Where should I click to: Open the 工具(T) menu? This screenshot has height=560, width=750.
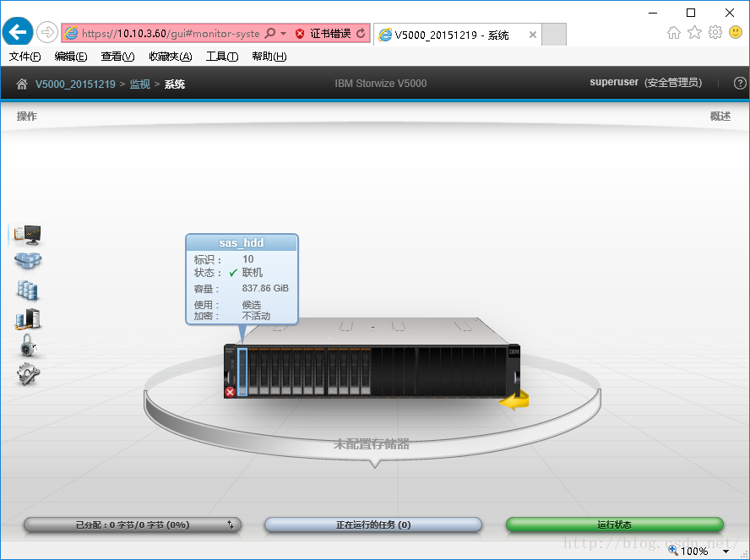point(222,57)
